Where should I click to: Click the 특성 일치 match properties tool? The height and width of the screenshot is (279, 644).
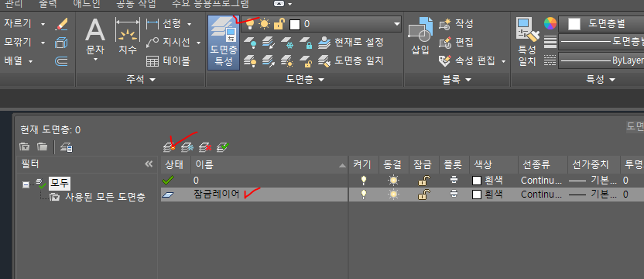[x=527, y=42]
